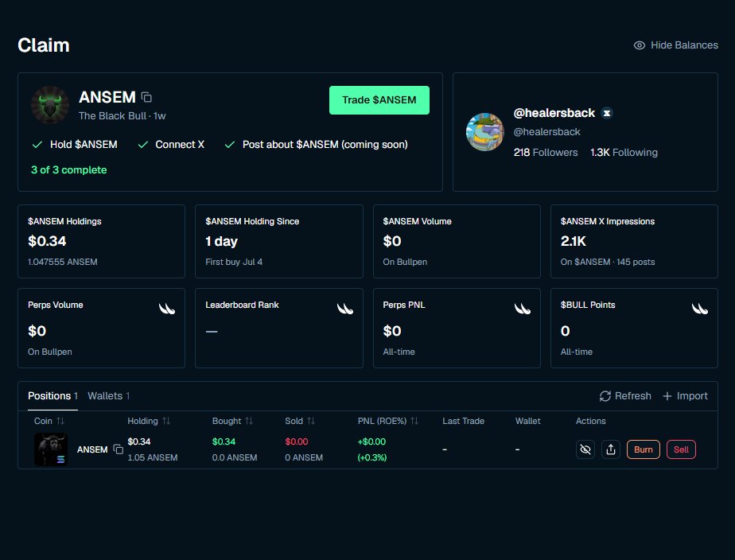
Task: Click the Perps Volume card logo icon
Action: [166, 309]
